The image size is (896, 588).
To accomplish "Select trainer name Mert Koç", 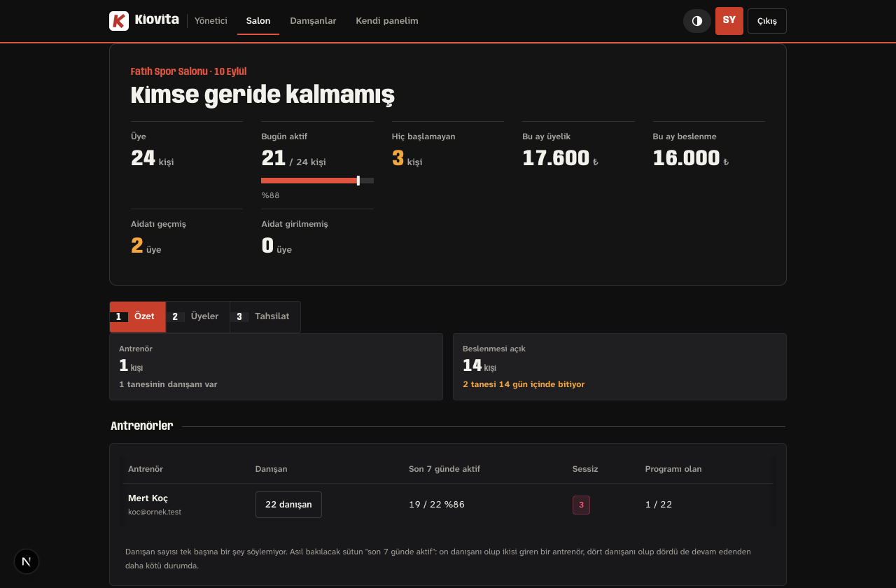I will click(x=148, y=498).
